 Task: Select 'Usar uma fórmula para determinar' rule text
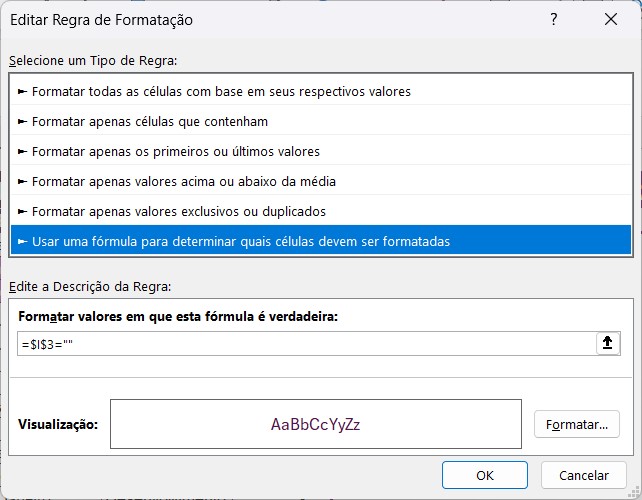[241, 241]
